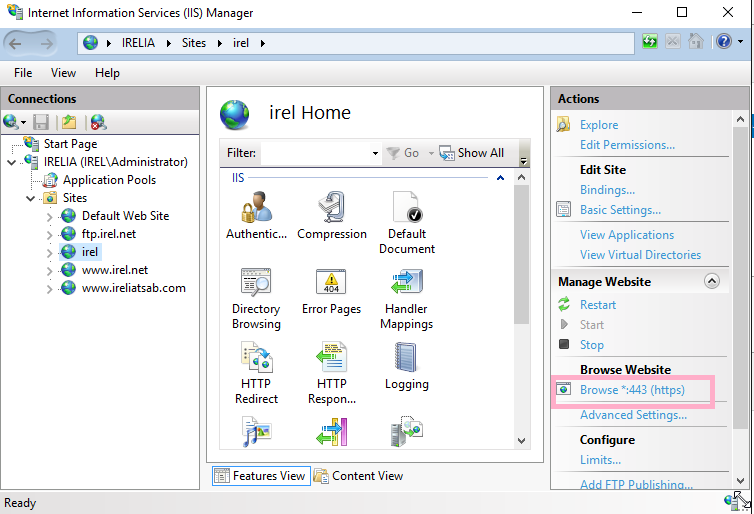This screenshot has height=514, width=754.
Task: Click in the Filter input field
Action: 315,153
